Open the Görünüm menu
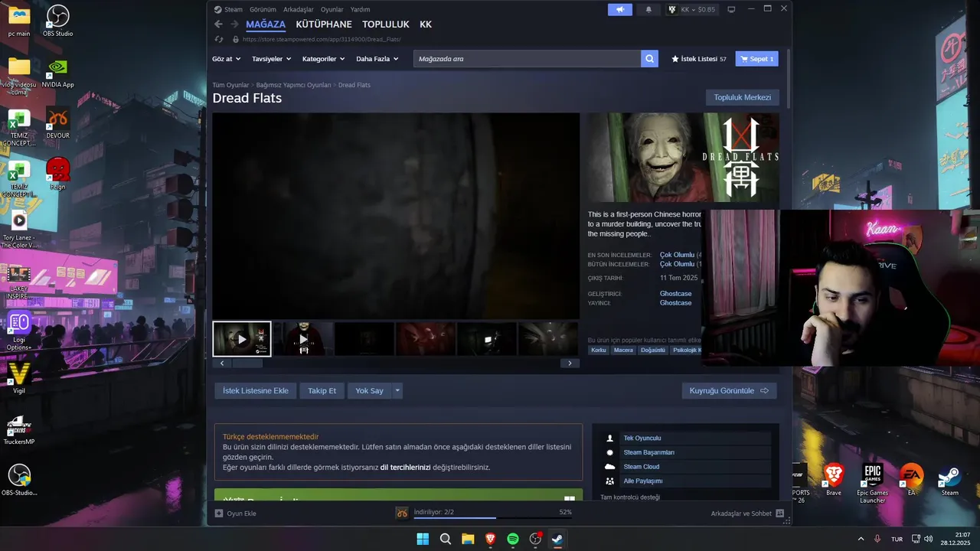This screenshot has width=980, height=551. pos(263,9)
